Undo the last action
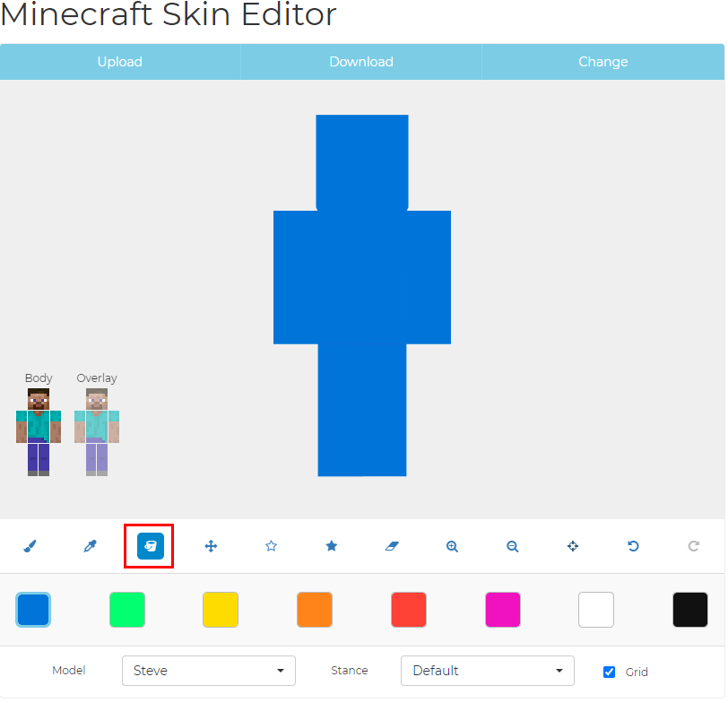 tap(633, 546)
